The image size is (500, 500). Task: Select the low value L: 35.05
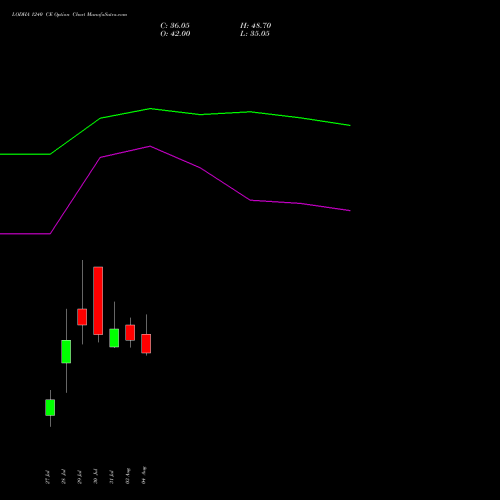click(x=255, y=34)
